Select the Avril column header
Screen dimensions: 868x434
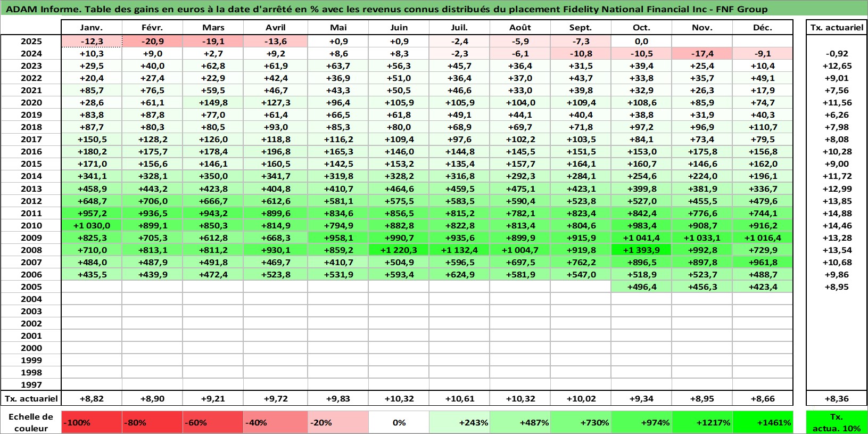click(275, 28)
